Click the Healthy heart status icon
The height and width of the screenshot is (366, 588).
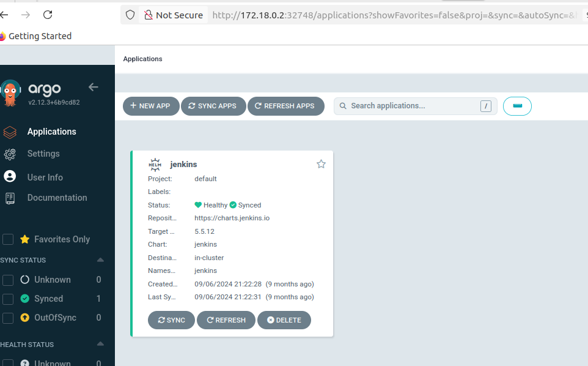point(198,205)
